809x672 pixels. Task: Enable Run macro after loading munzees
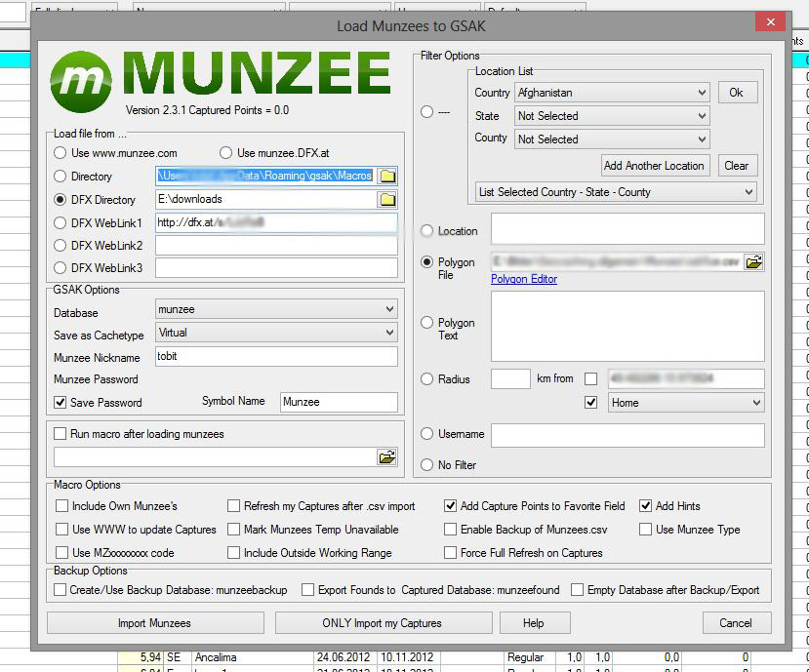pyautogui.click(x=60, y=434)
